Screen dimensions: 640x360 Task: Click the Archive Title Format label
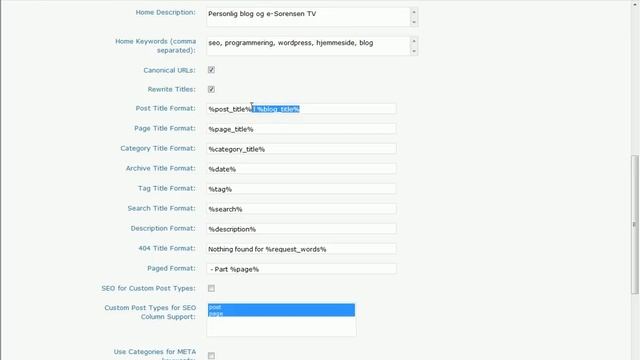(x=161, y=168)
